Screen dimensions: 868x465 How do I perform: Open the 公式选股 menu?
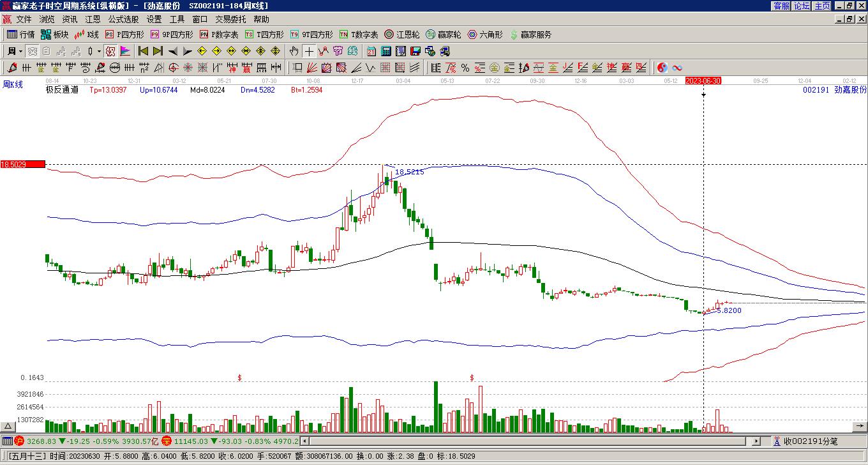pos(124,19)
